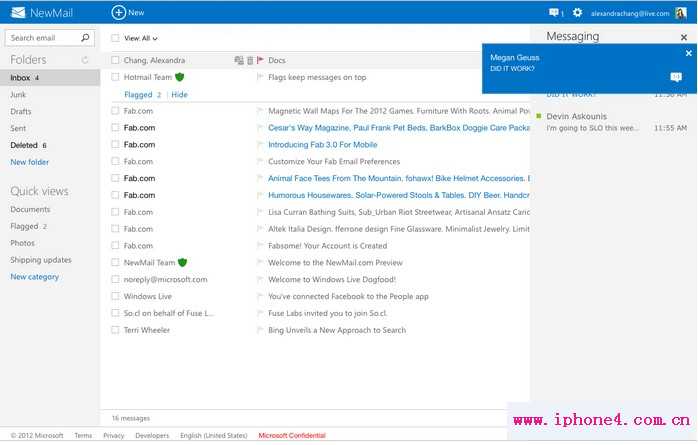Check the Hotmail Team message checkbox

115,77
